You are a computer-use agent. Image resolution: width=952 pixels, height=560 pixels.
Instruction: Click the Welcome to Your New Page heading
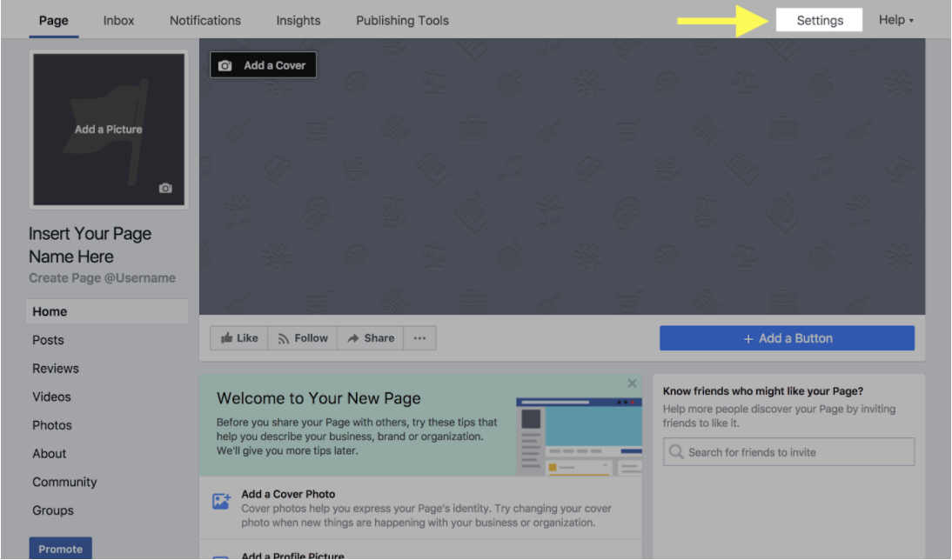(318, 398)
